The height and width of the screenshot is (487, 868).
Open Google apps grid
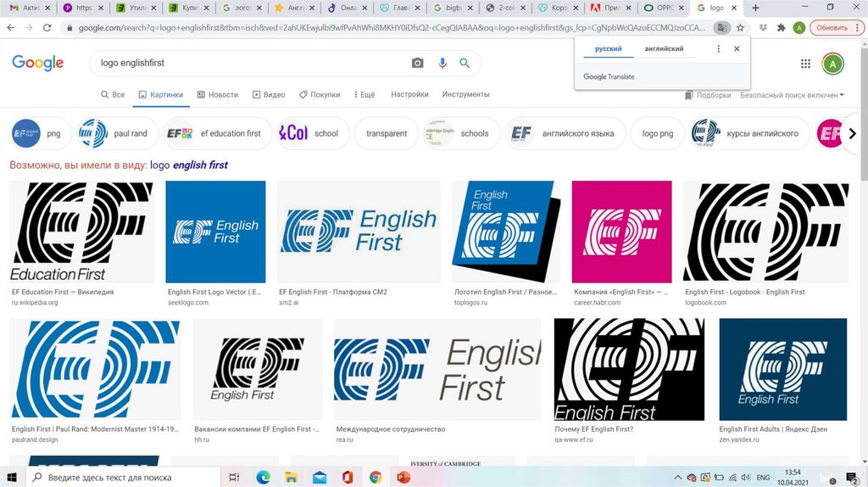805,64
